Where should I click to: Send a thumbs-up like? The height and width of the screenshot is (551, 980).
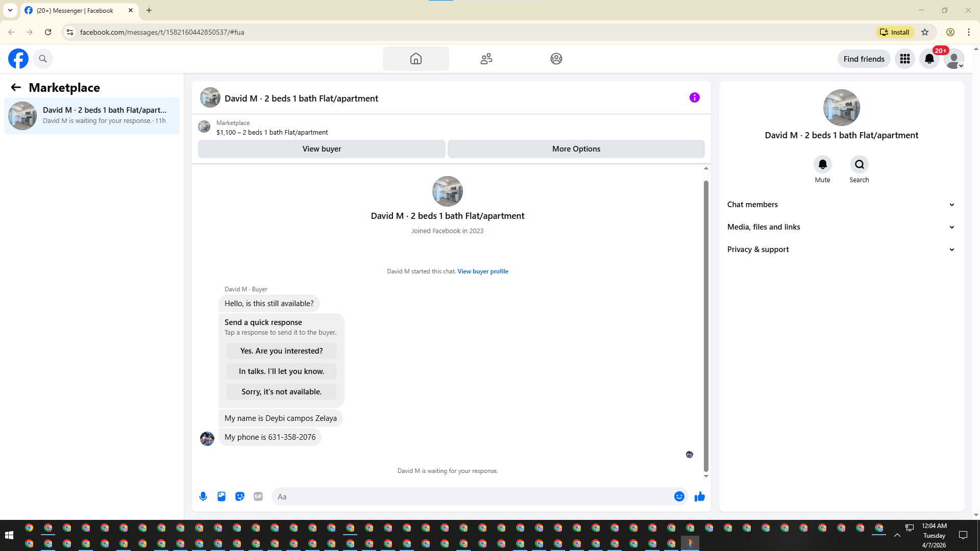click(x=700, y=496)
